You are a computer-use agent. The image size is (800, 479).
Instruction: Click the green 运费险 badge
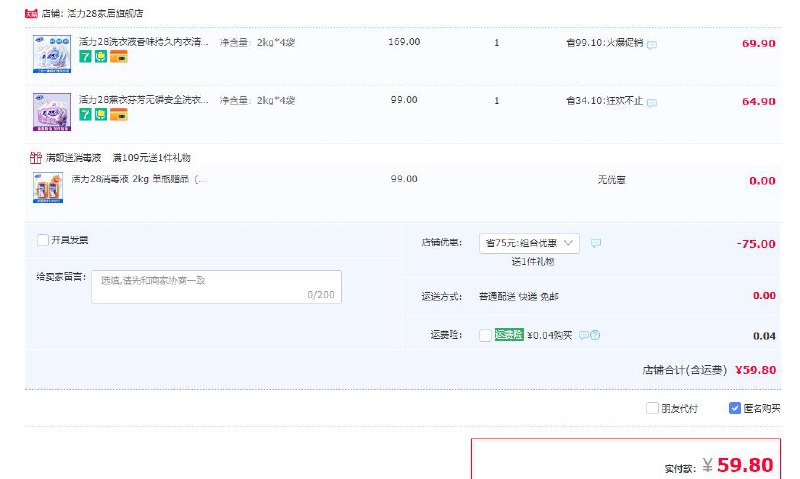(x=509, y=335)
